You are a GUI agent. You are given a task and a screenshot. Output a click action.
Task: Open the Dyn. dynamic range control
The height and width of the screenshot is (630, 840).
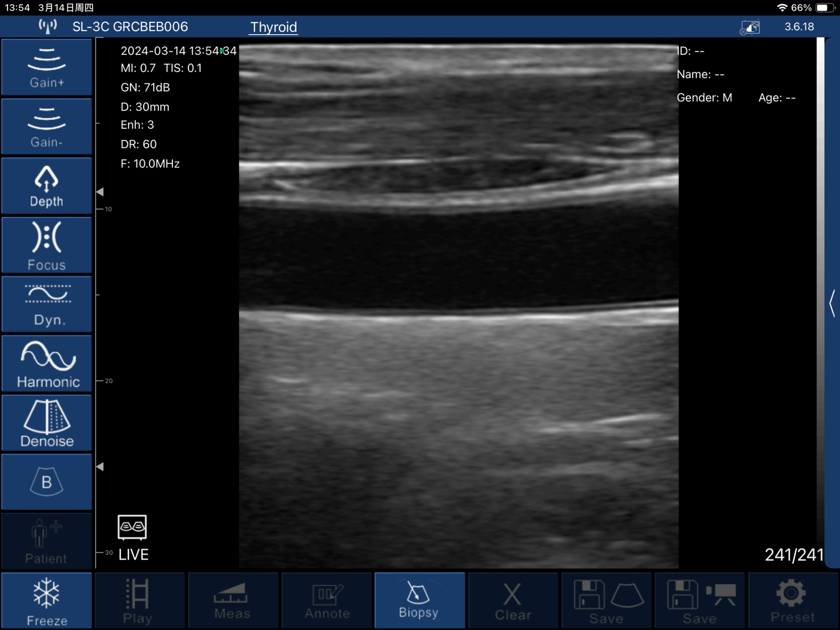[x=46, y=304]
